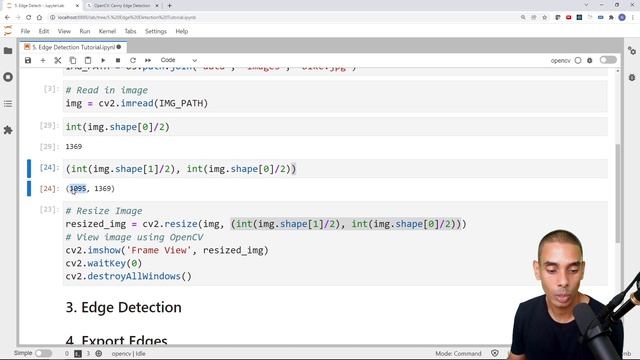
Task: Click the img = cv2.imread(IMG_PATH) code cell
Action: 335,97
